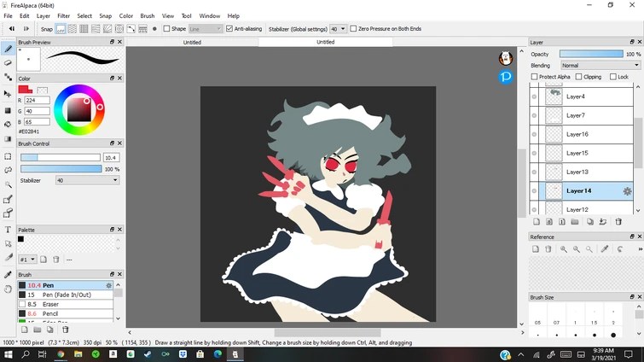Float the Color panel

(x=112, y=78)
